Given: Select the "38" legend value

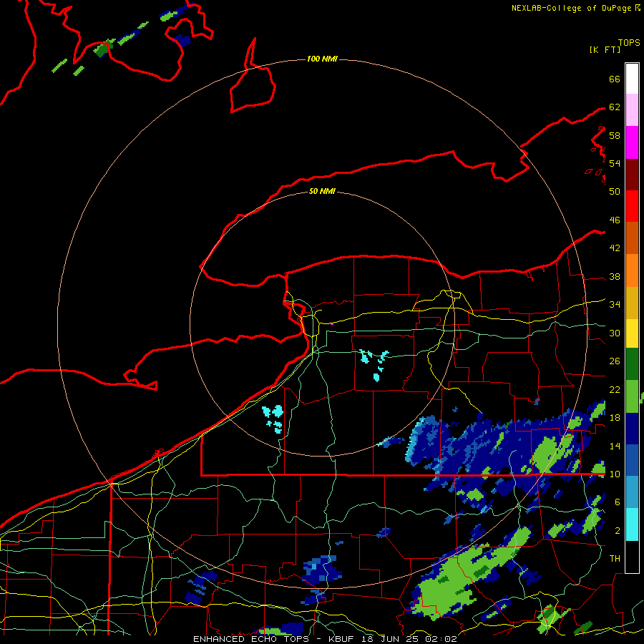Looking at the screenshot, I should 615,276.
